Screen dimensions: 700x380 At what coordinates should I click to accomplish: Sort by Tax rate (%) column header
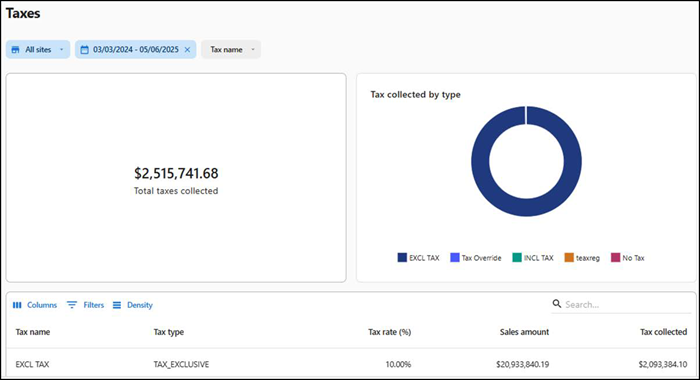click(x=389, y=332)
